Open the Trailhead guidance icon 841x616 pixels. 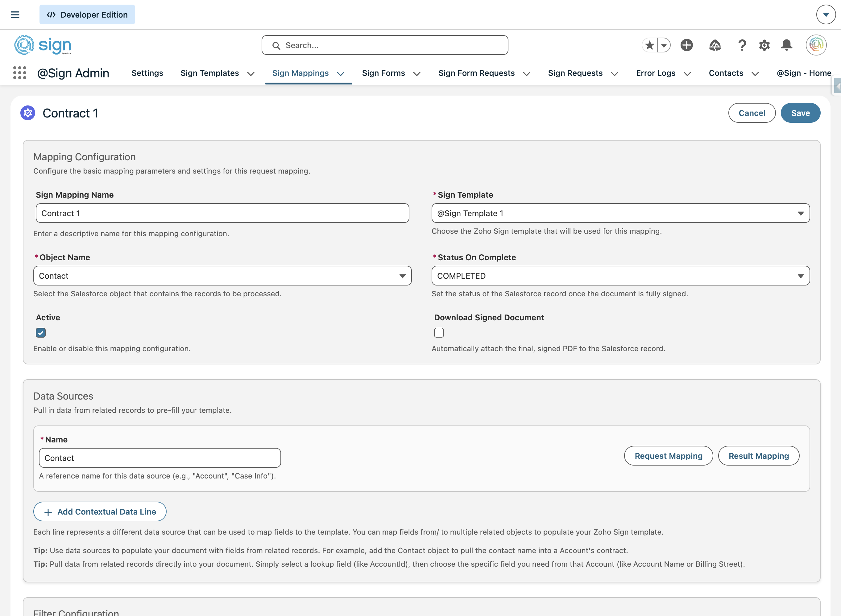click(715, 45)
